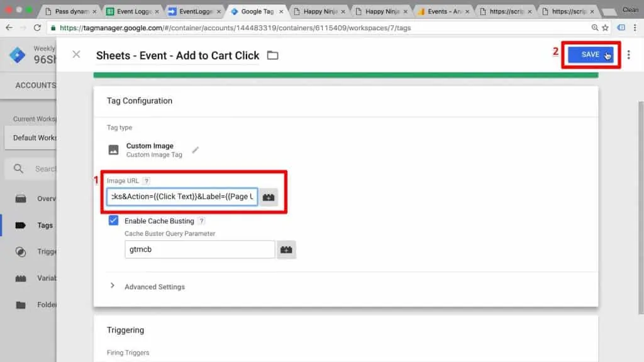The width and height of the screenshot is (644, 362).
Task: Disable the Enable Cache Busting checkbox
Action: click(x=114, y=221)
